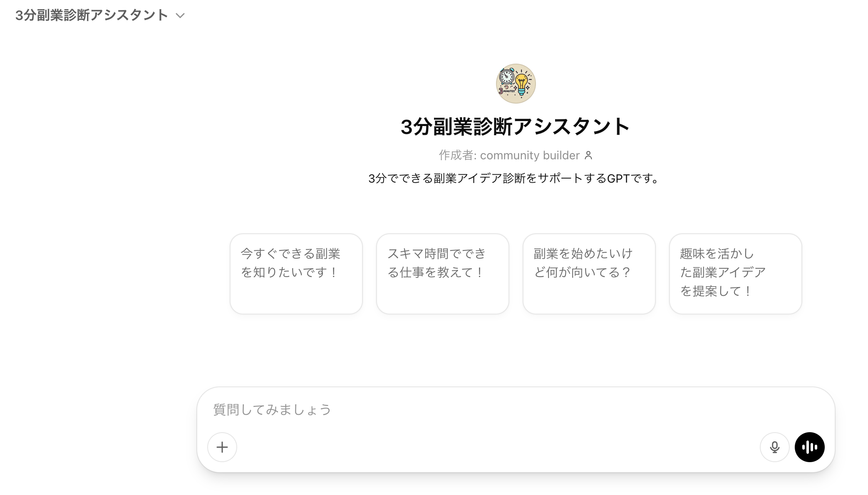Click the GPT avatar with stopwatch and lightbulb
Viewport: 868px width, 495px height.
[x=516, y=84]
